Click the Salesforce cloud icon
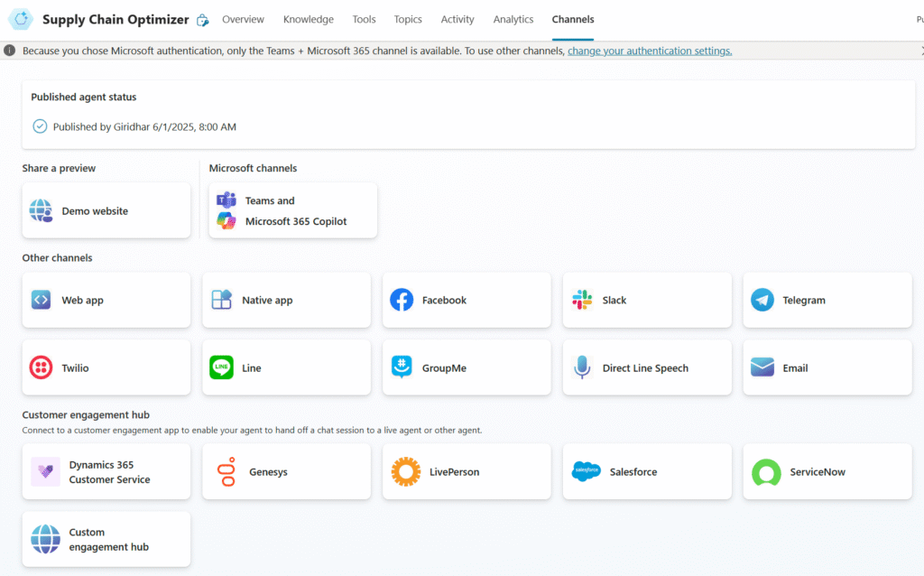This screenshot has height=576, width=924. [587, 471]
